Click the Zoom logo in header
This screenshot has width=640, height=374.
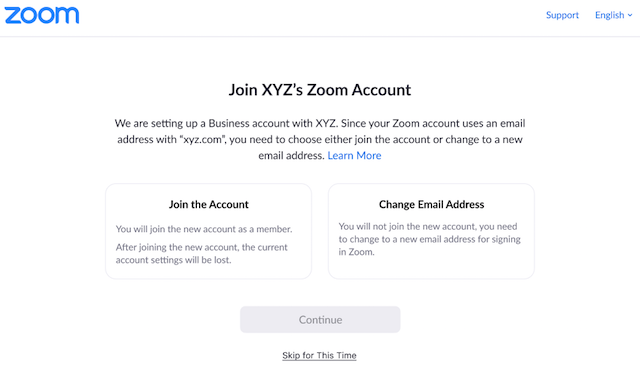point(42,15)
